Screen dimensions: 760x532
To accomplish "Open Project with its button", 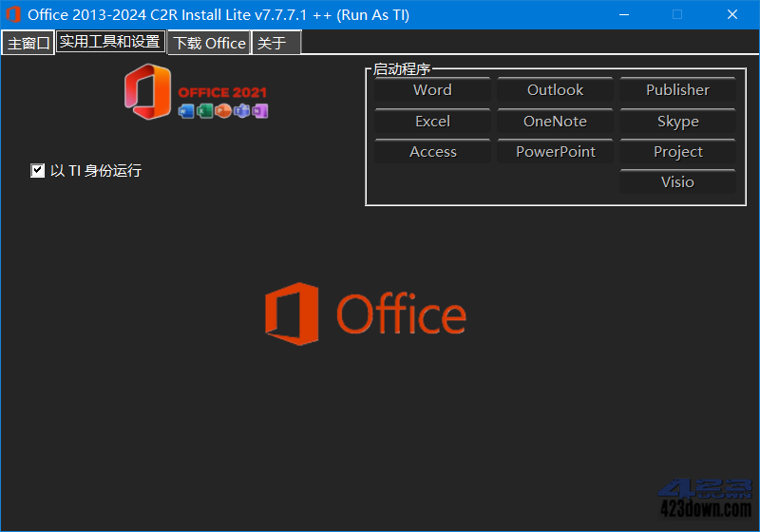I will pyautogui.click(x=677, y=152).
